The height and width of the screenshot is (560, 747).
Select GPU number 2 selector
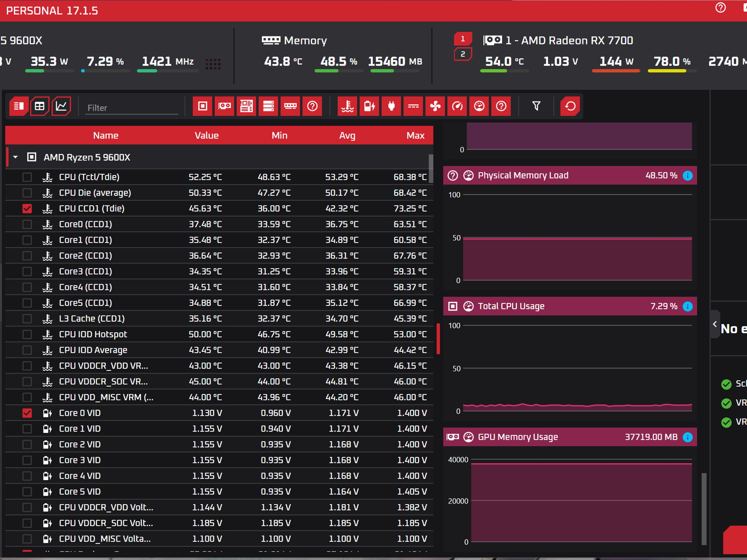pyautogui.click(x=463, y=54)
